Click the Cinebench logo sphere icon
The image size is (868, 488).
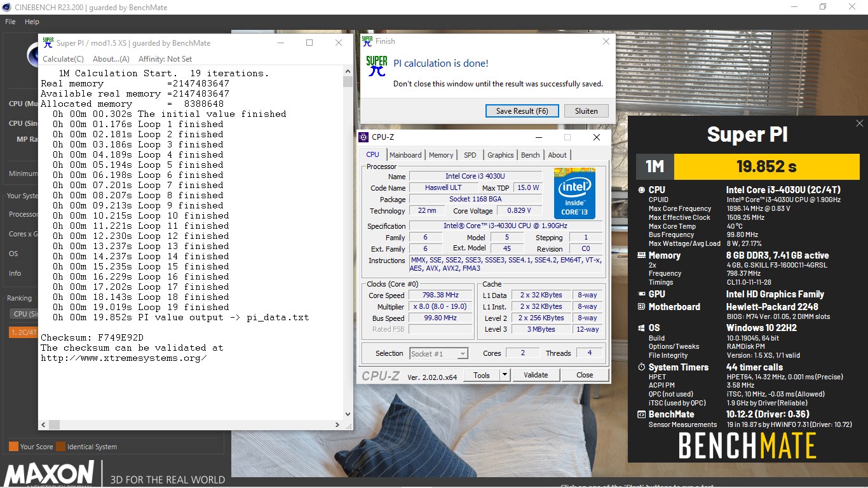point(31,55)
